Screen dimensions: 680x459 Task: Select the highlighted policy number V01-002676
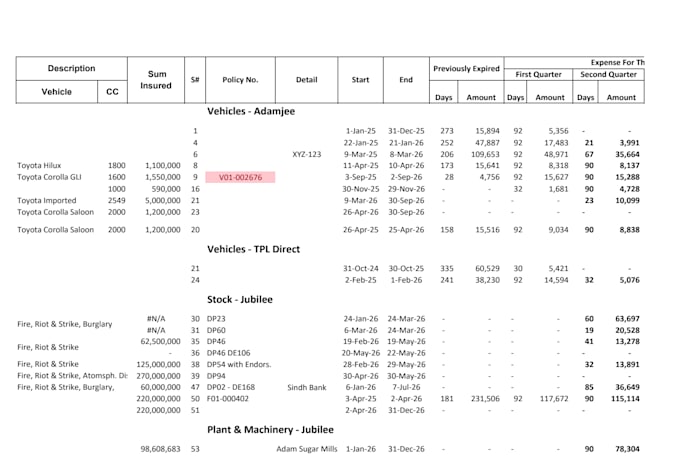click(x=240, y=177)
